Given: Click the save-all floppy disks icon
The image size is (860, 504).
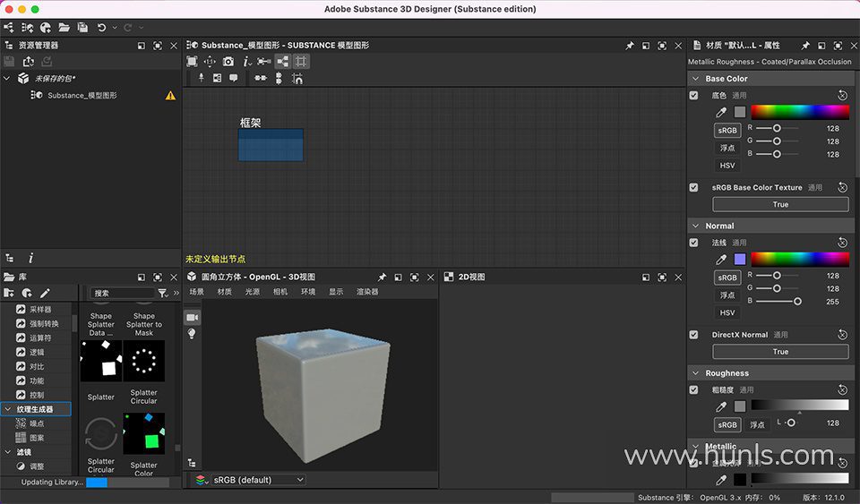Looking at the screenshot, I should (82, 28).
